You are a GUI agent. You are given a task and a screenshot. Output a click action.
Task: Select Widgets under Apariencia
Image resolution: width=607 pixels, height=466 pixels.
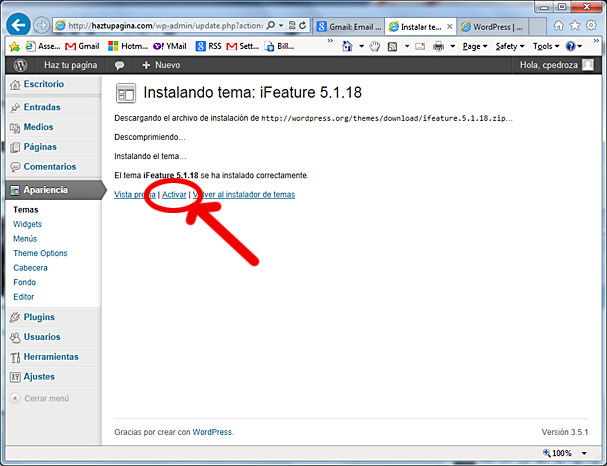[x=27, y=224]
